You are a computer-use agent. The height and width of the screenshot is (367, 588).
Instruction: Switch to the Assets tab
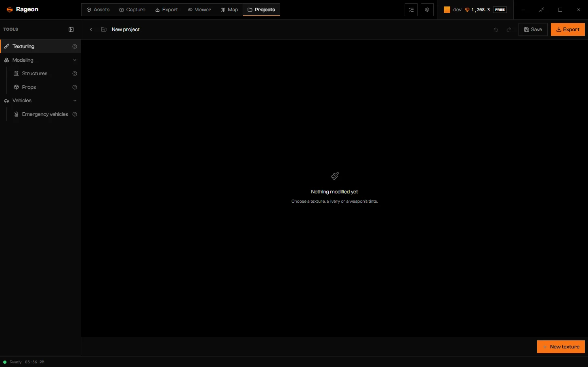coord(98,10)
